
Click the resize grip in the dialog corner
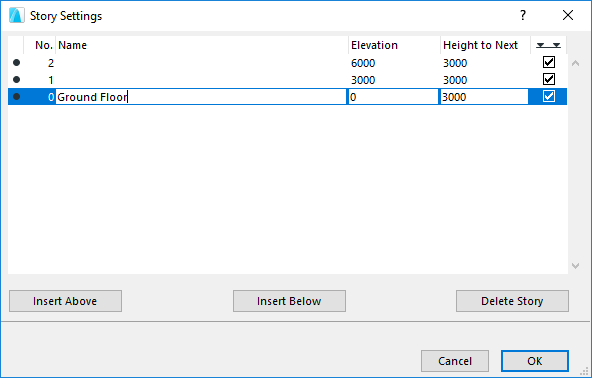[584, 372]
